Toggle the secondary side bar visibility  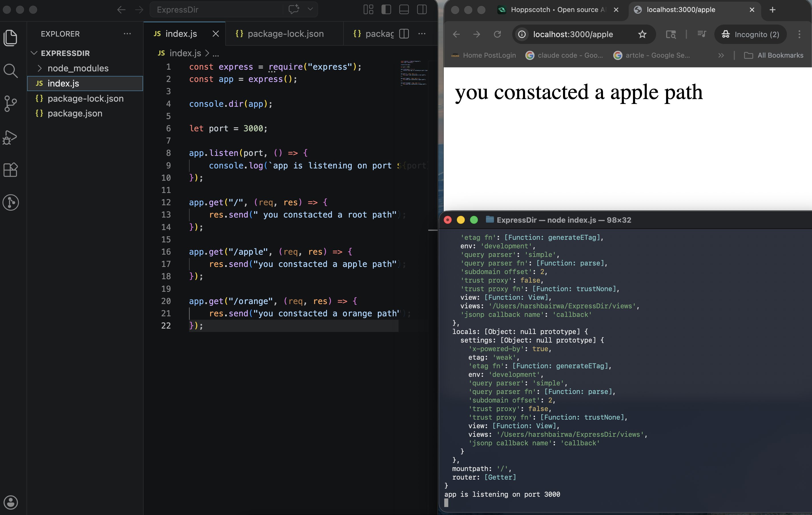[x=421, y=9]
